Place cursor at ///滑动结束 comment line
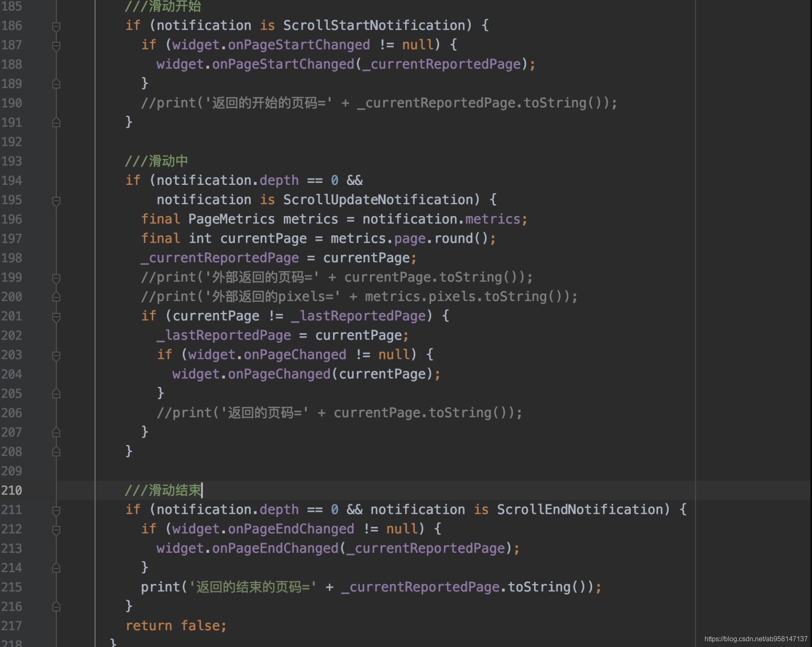Viewport: 812px width, 647px height. (163, 491)
